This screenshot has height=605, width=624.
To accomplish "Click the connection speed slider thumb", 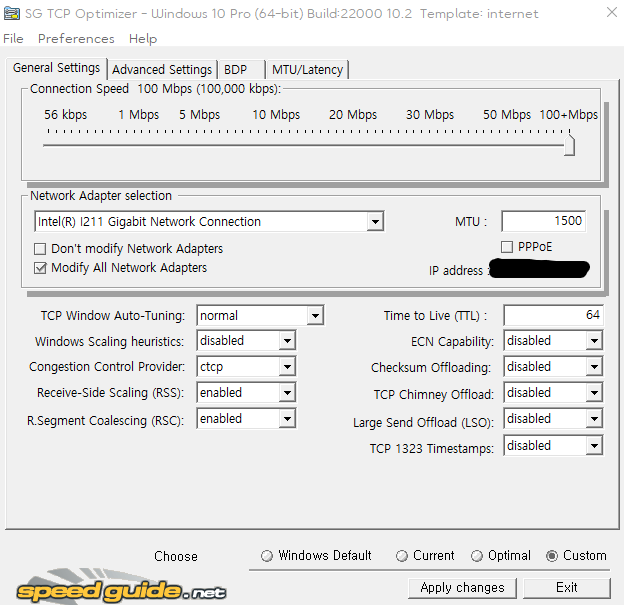I will point(569,144).
